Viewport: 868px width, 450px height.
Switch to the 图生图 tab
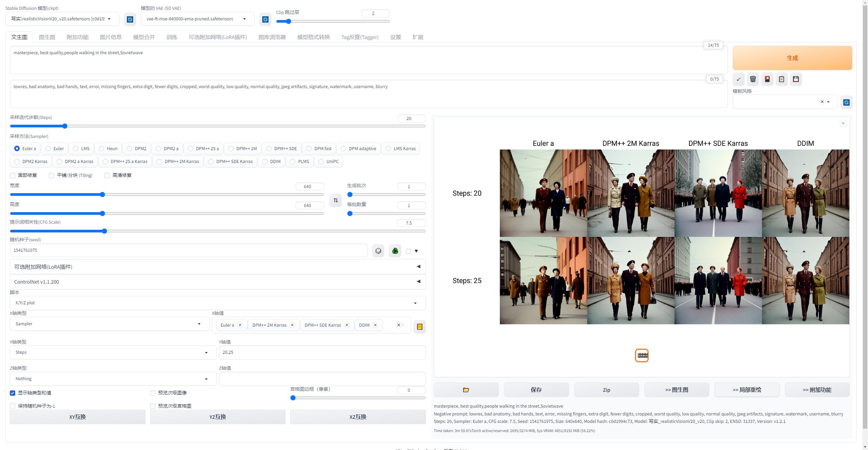coord(47,37)
